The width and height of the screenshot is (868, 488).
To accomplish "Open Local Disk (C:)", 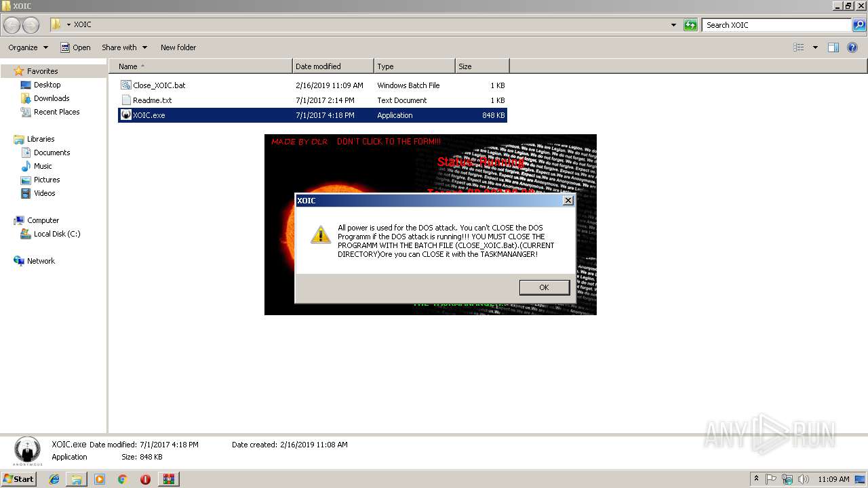I will 57,234.
